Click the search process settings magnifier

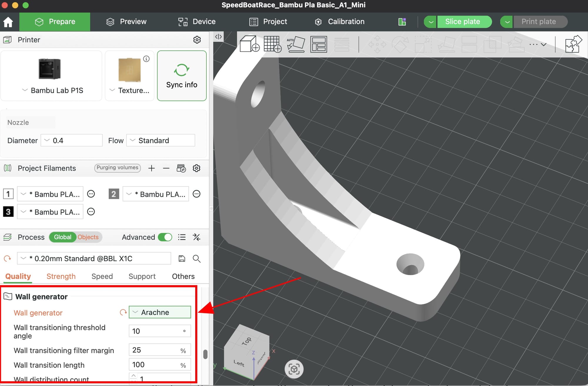196,259
